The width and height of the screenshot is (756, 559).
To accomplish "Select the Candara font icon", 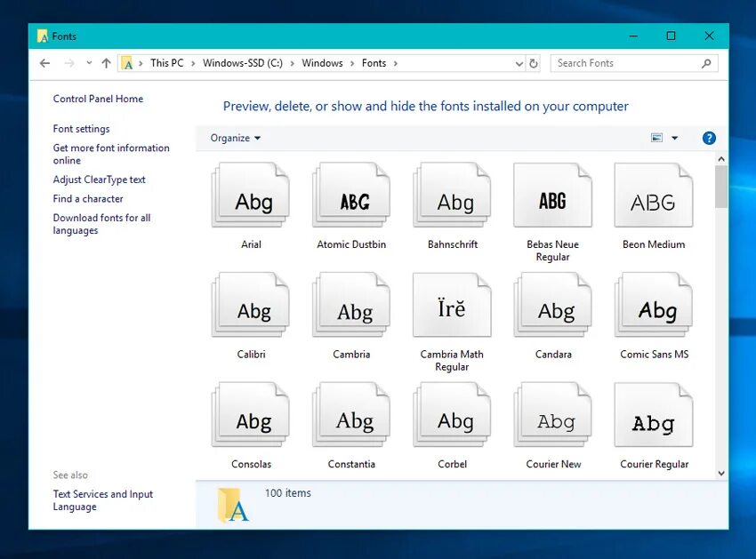I will click(x=552, y=305).
